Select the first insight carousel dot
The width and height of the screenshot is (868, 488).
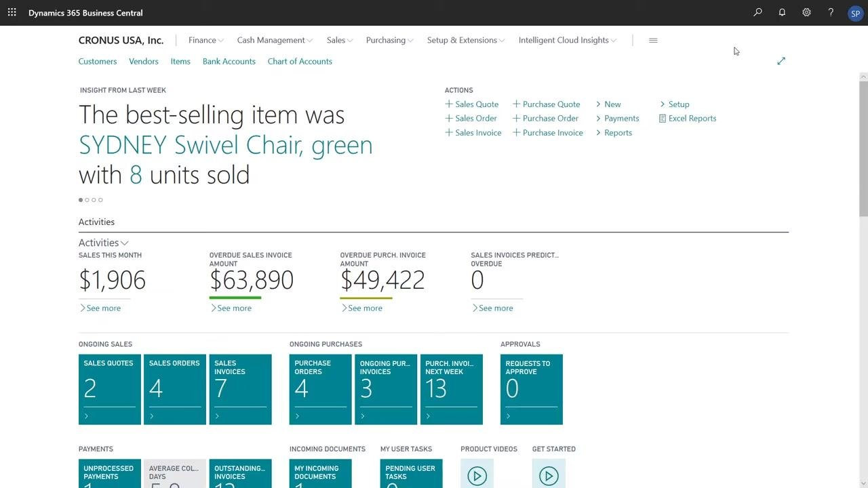81,200
